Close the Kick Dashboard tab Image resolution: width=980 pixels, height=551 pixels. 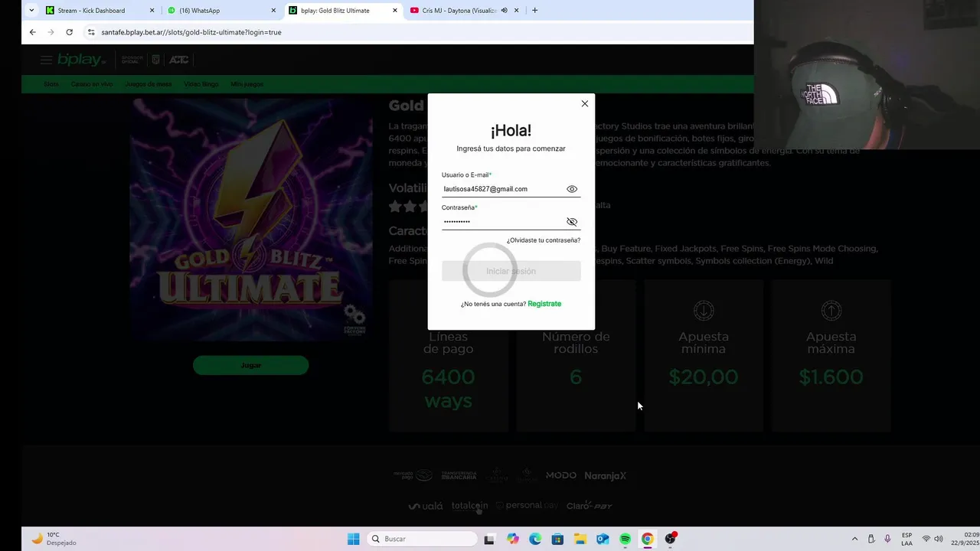tap(152, 11)
